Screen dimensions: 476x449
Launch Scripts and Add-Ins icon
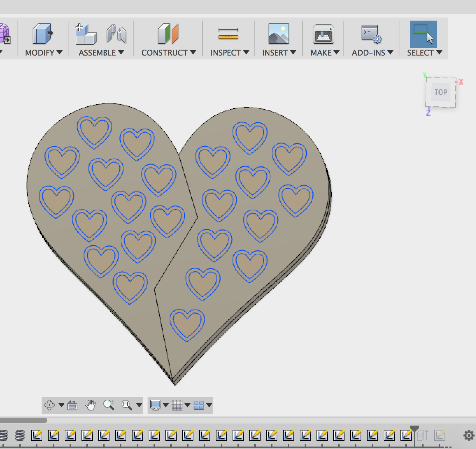coord(371,34)
